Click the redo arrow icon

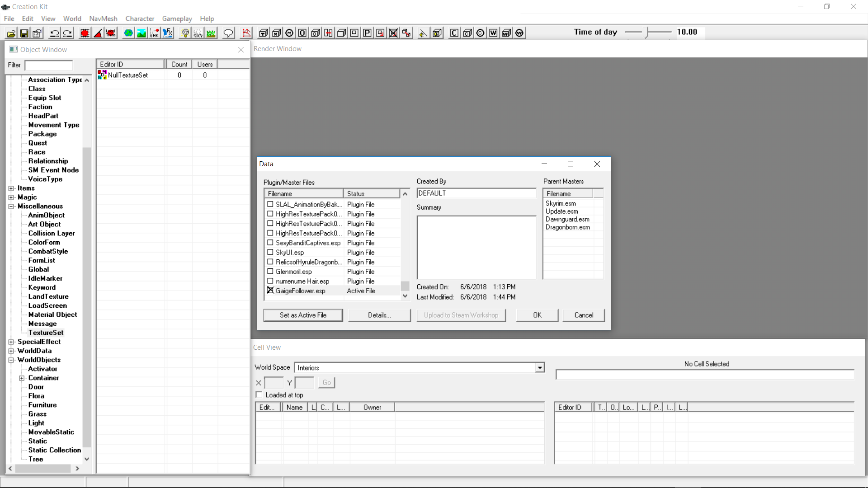coord(67,33)
